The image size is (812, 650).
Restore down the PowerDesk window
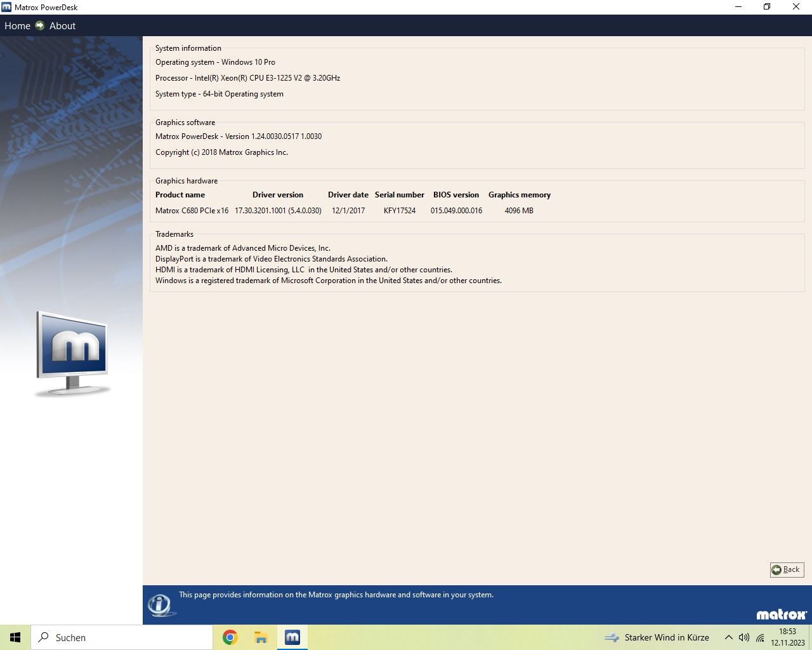[767, 7]
